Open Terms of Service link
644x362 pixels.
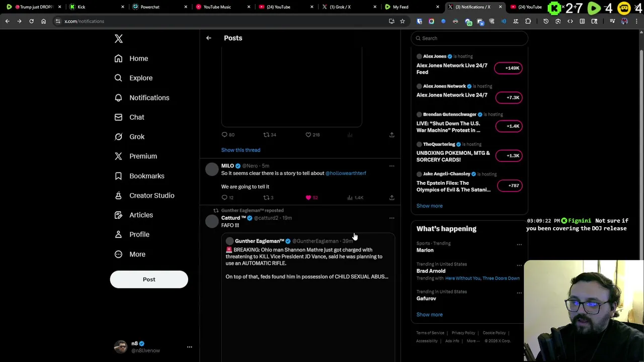430,333
